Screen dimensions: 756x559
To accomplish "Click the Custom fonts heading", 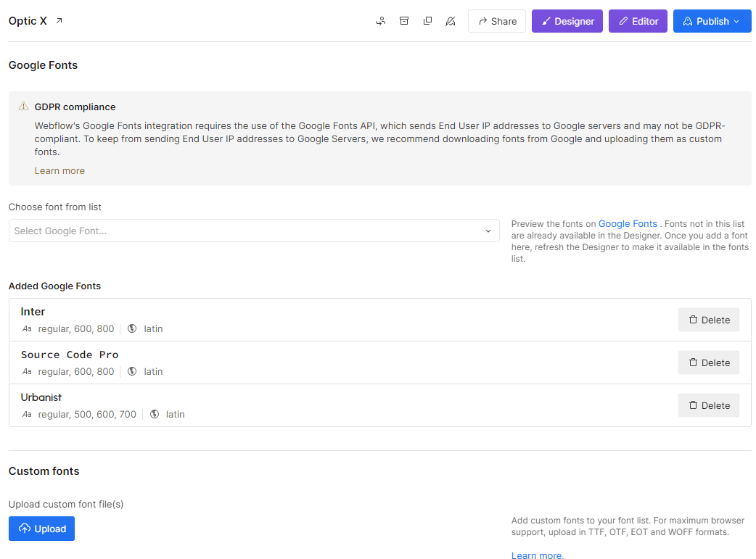I will click(44, 471).
